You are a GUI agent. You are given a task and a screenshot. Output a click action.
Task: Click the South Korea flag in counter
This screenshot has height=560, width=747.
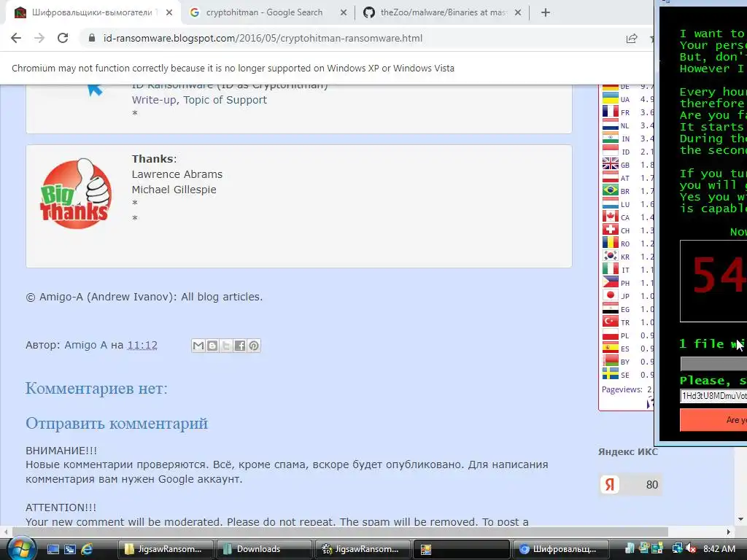(x=611, y=256)
